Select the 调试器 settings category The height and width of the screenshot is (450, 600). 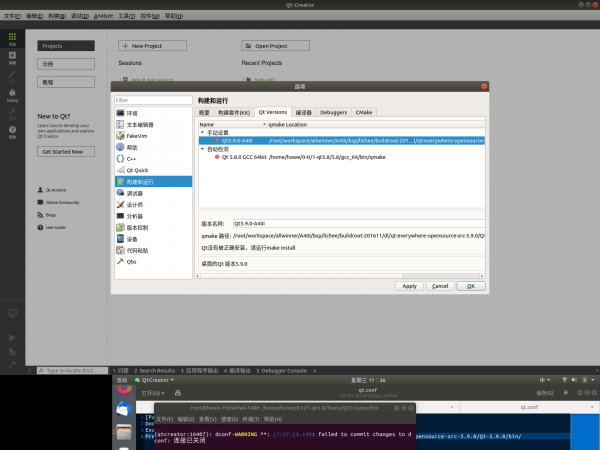pyautogui.click(x=135, y=193)
